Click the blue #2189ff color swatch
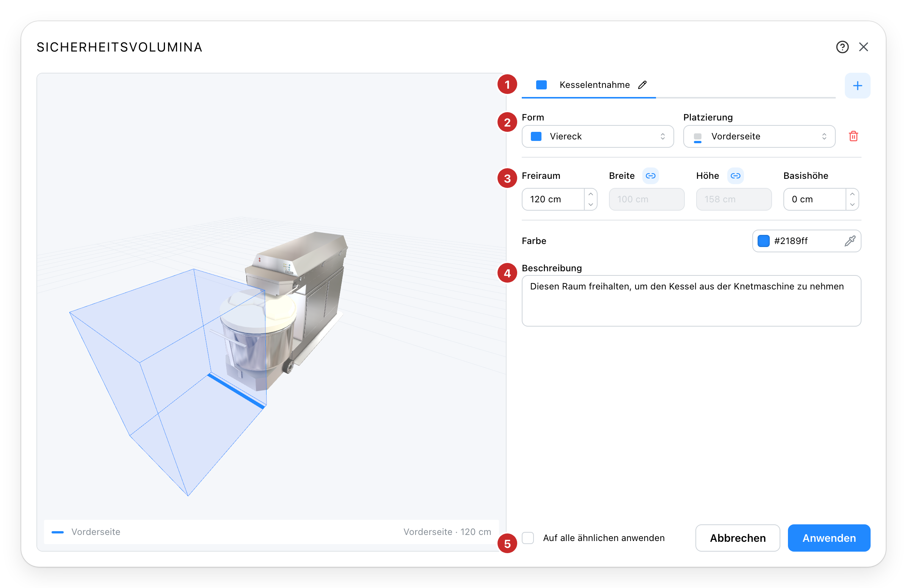The image size is (907, 588). (763, 241)
